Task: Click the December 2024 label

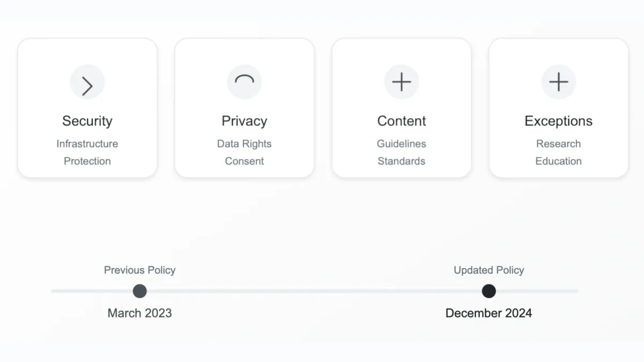Action: (x=488, y=313)
